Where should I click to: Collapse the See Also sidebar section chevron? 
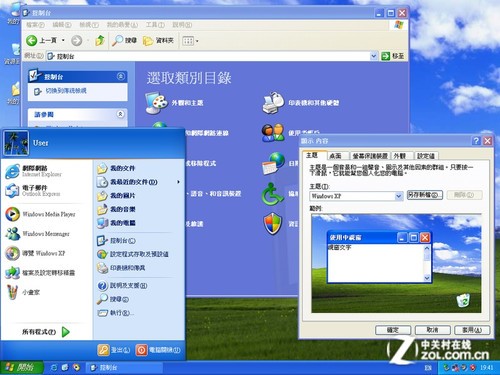click(x=121, y=114)
